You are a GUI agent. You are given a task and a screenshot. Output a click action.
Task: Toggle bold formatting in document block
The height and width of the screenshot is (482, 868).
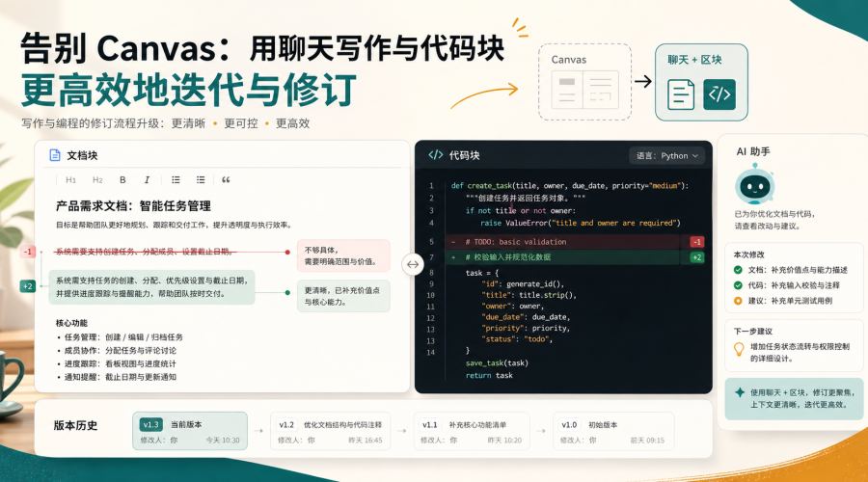click(x=122, y=180)
